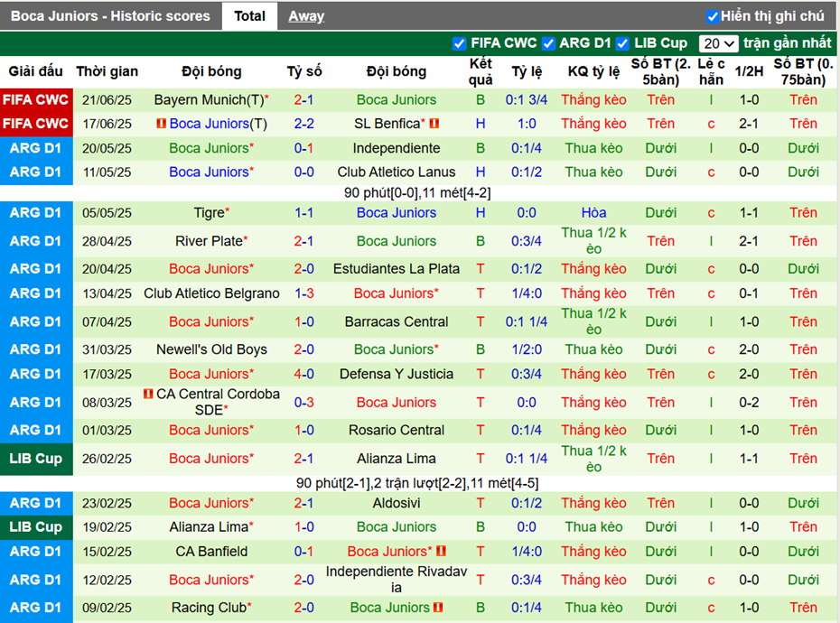Toggle the Hiển thị ghi chú checkbox
This screenshot has height=623, width=840.
click(712, 16)
